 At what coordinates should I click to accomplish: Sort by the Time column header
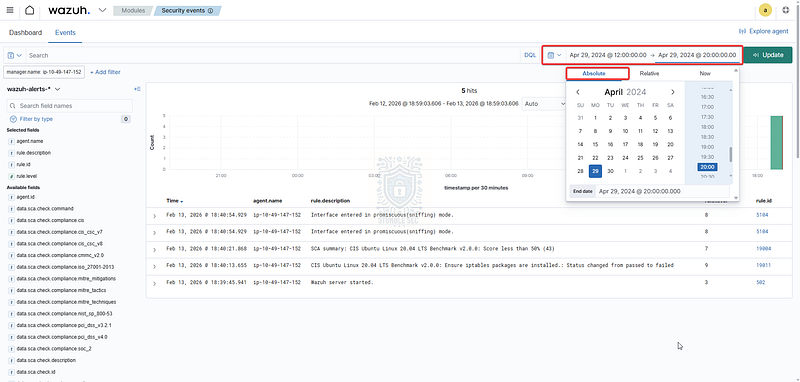point(174,201)
